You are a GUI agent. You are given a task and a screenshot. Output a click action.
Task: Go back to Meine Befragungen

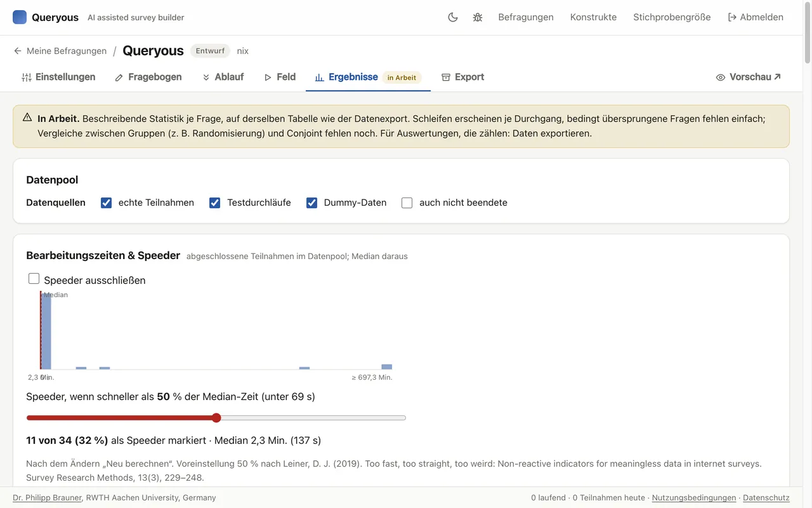[x=60, y=51]
